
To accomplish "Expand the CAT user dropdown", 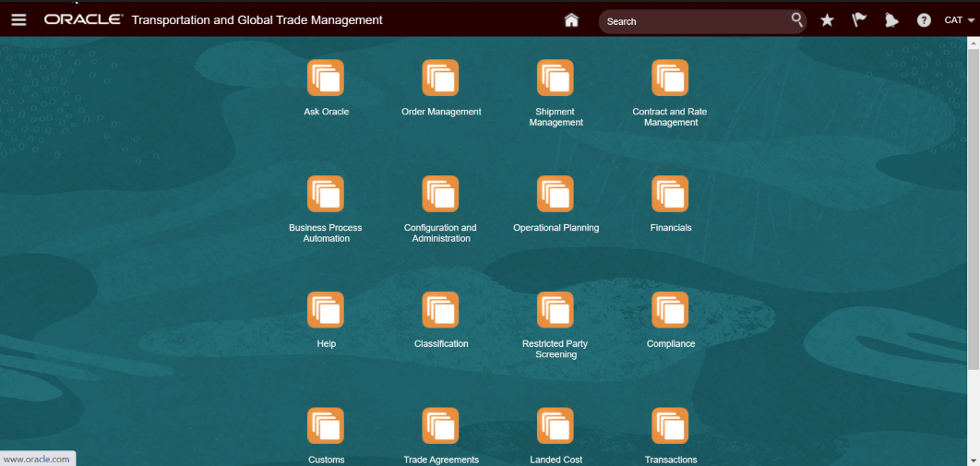I will pos(960,20).
